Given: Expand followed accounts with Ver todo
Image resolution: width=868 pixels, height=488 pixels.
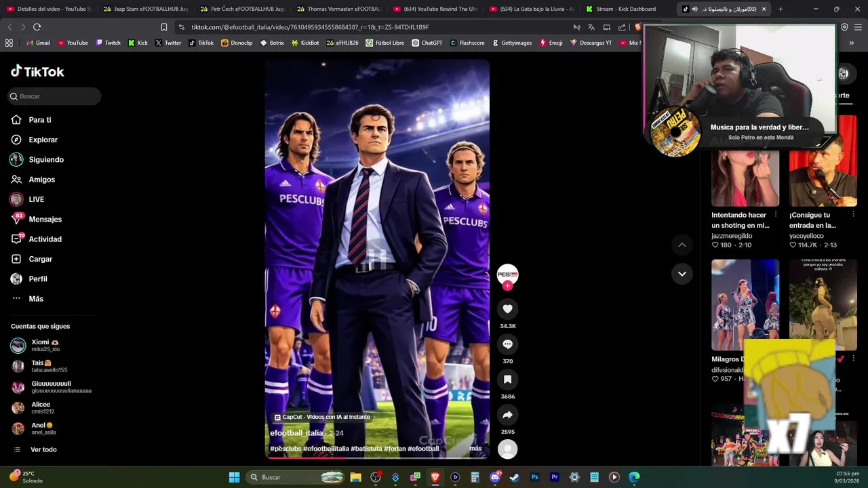Looking at the screenshot, I should pyautogui.click(x=43, y=450).
